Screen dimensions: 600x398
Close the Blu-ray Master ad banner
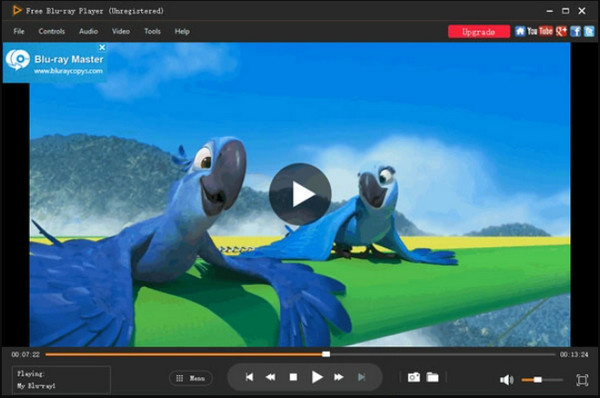[x=102, y=47]
